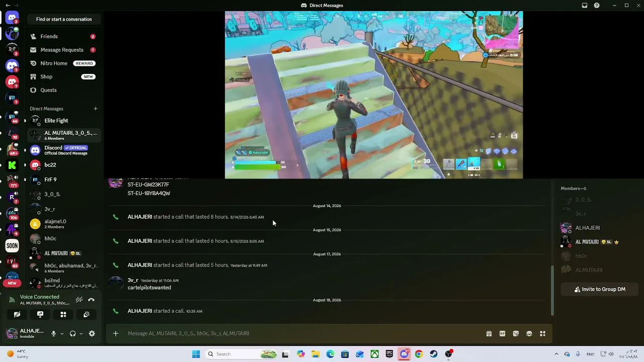Share your screen in the call
Image resolution: width=644 pixels, height=362 pixels.
point(40,314)
